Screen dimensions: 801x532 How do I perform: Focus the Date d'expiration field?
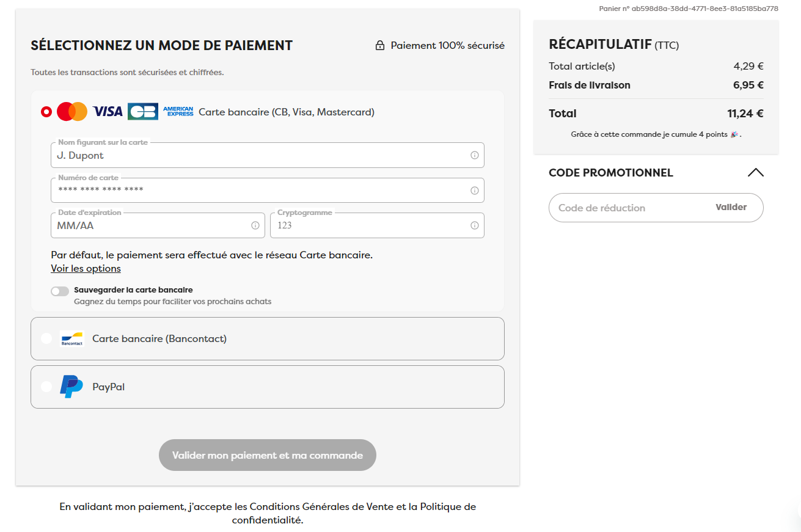coord(158,225)
